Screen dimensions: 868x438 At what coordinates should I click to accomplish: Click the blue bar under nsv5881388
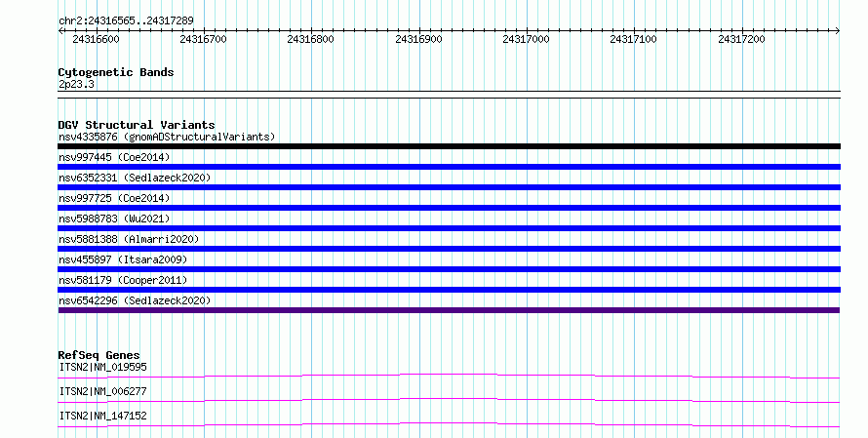(449, 249)
